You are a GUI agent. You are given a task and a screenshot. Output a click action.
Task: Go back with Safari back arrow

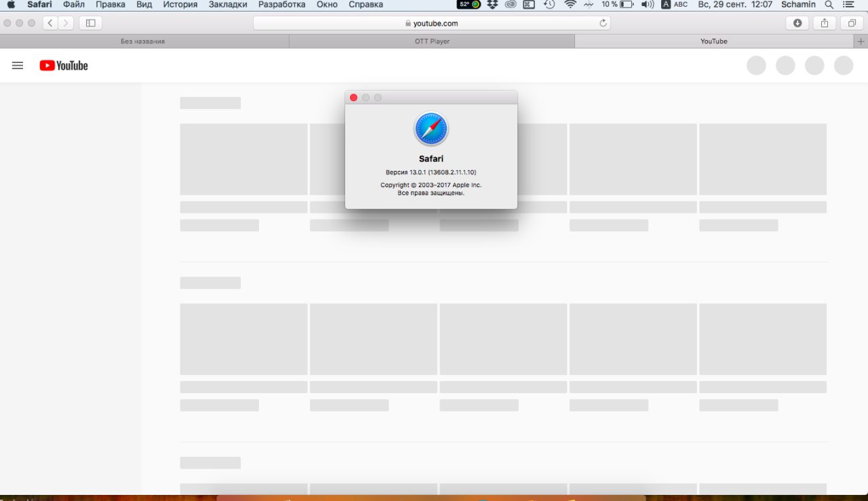(51, 23)
